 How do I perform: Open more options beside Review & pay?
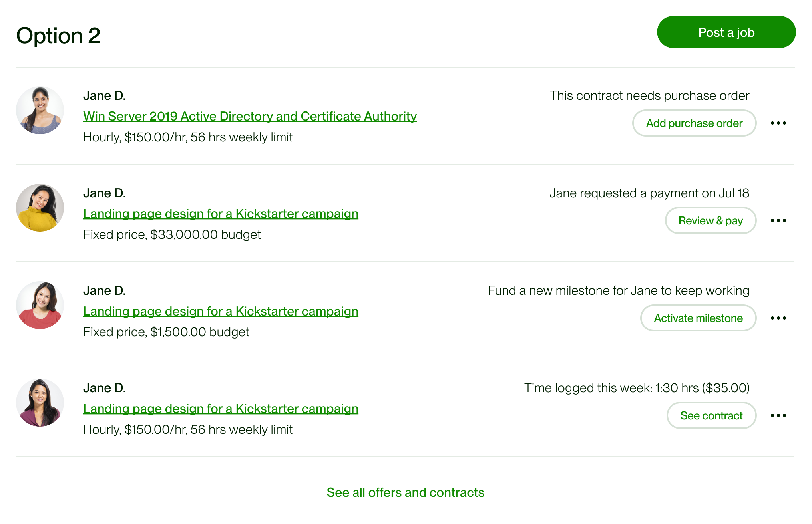click(778, 220)
